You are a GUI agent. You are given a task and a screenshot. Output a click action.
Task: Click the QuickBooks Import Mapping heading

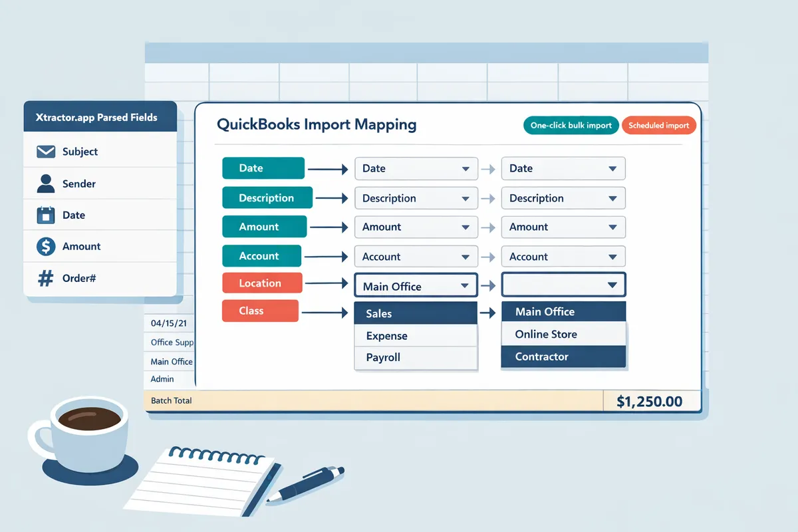(x=317, y=124)
